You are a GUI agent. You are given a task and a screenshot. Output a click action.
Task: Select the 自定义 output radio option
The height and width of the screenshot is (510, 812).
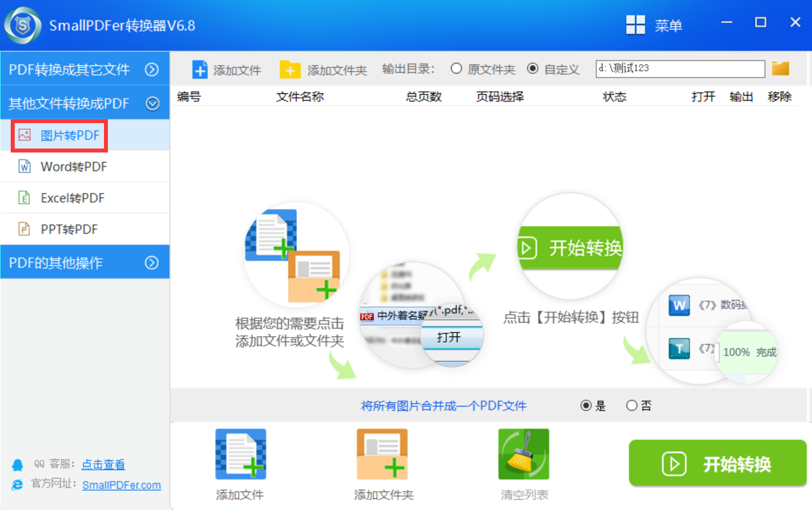click(x=532, y=68)
